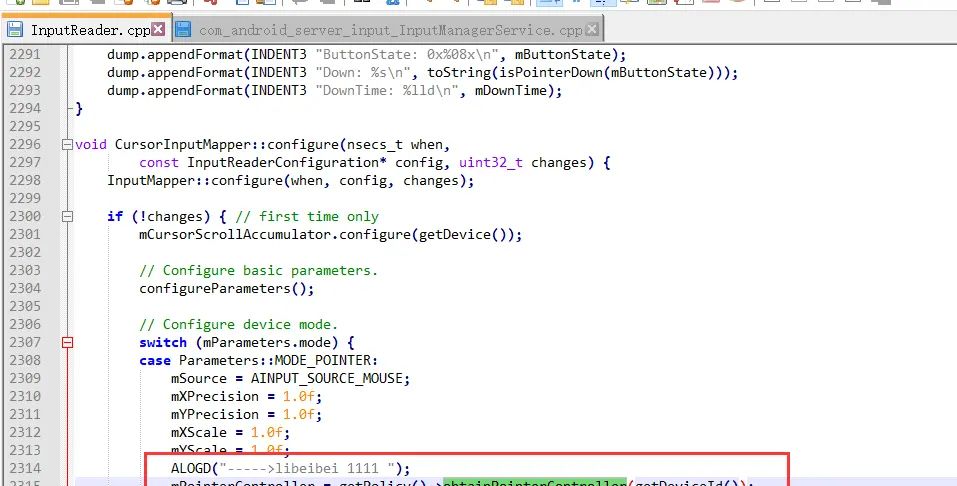Select line number 2291 in the margin
This screenshot has height=486, width=957.
tap(24, 54)
